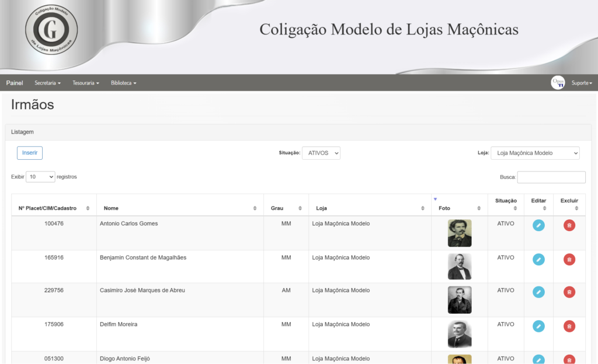
Task: Edit Benjamin Constant de Magalhães record
Action: [x=538, y=259]
